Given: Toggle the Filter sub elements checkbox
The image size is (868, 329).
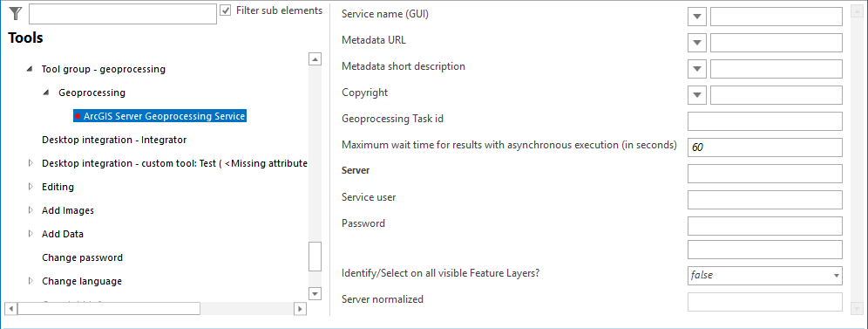Looking at the screenshot, I should coord(226,10).
